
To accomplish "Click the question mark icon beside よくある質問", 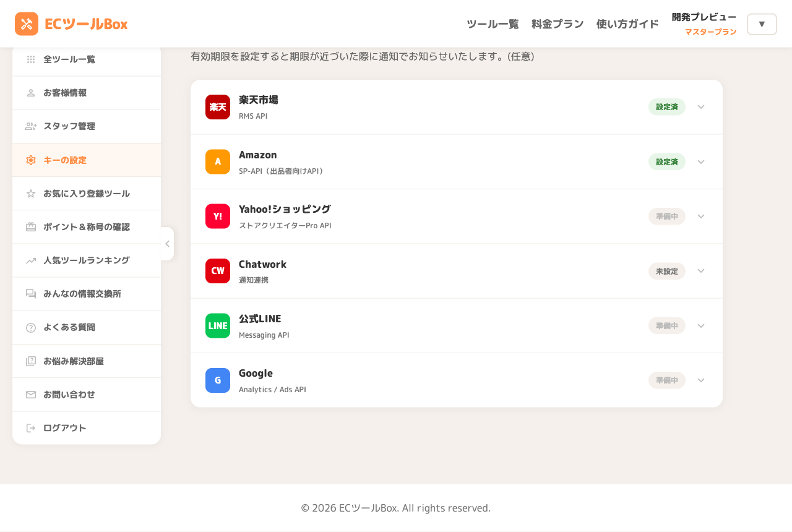I will (x=31, y=327).
